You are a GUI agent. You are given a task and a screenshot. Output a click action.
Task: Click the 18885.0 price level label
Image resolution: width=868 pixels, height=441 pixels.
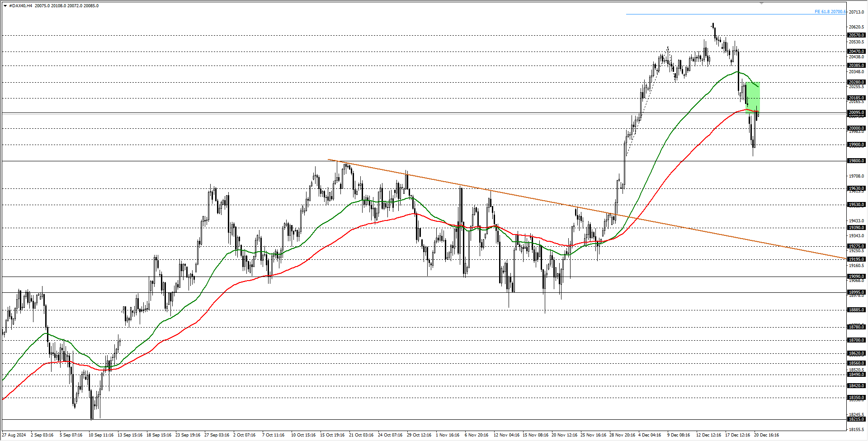tap(856, 310)
